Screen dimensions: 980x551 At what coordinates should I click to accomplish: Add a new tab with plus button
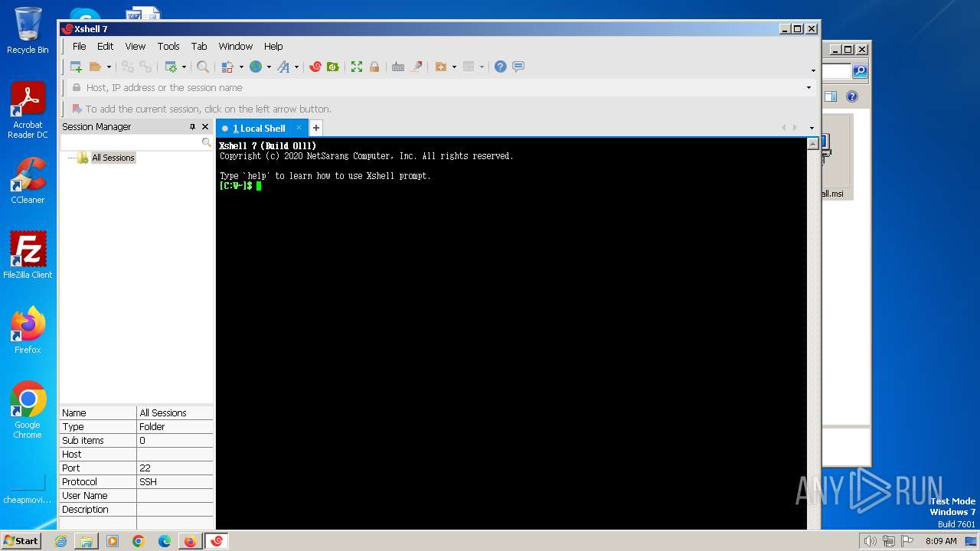coord(315,128)
